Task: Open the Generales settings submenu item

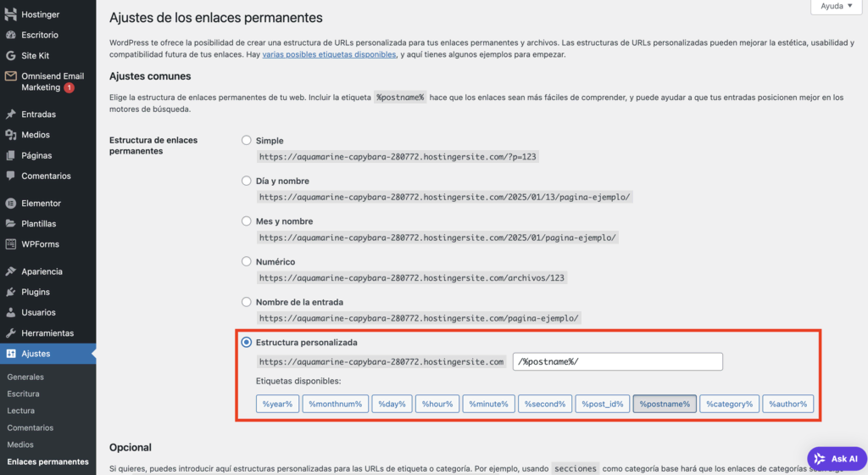Action: point(25,377)
